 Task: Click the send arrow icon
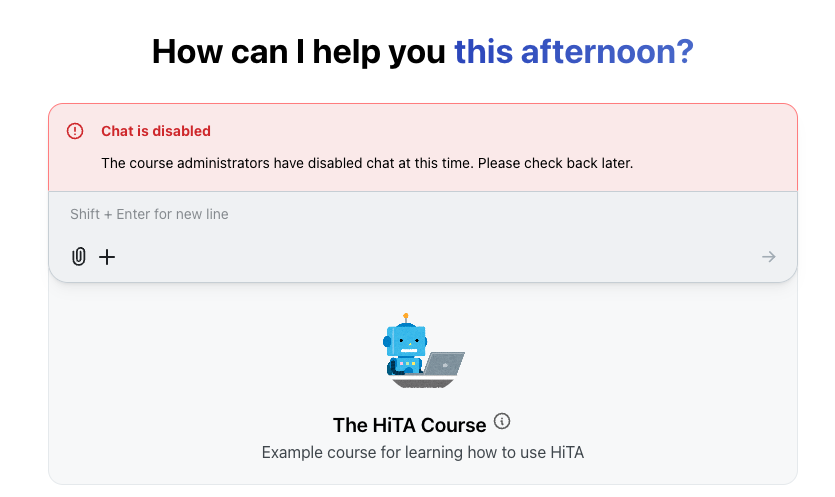[768, 257]
